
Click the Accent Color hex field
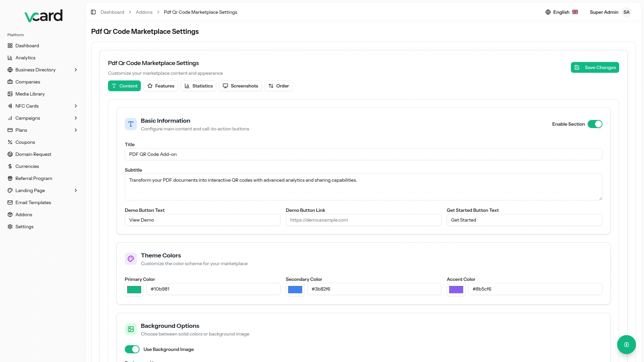point(535,289)
